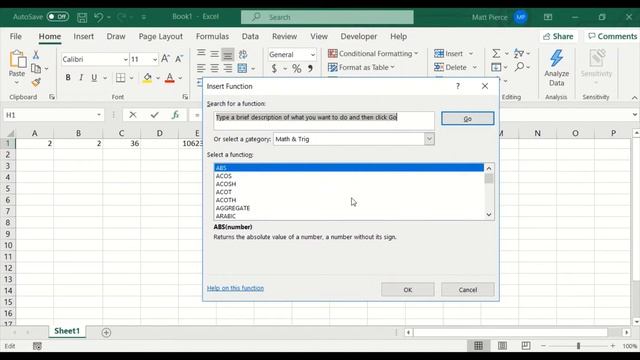Toggle the AutoSave switch
Image resolution: width=640 pixels, height=360 pixels.
click(58, 17)
